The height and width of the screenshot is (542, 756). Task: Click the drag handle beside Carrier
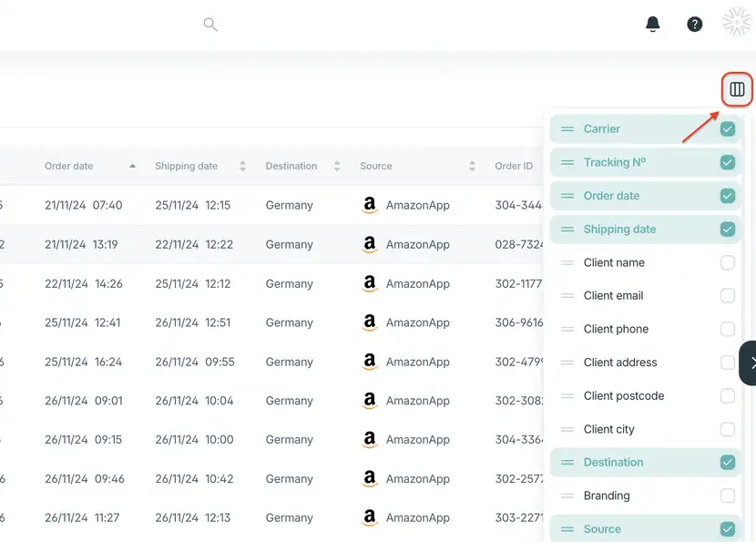[567, 129]
